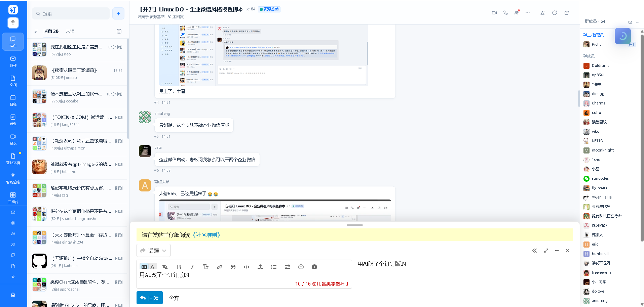This screenshot has height=307, width=644.
Task: Open the 邮件 mail section
Action: pyautogui.click(x=13, y=61)
